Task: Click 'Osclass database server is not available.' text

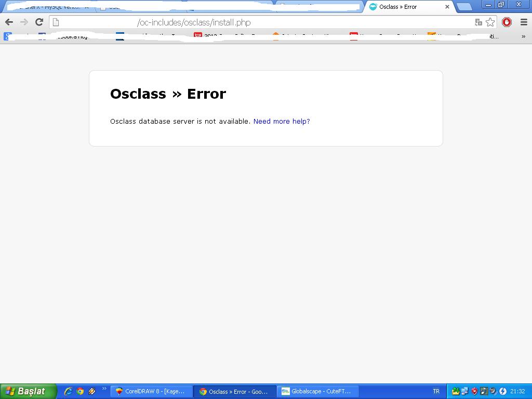Action: pos(180,121)
